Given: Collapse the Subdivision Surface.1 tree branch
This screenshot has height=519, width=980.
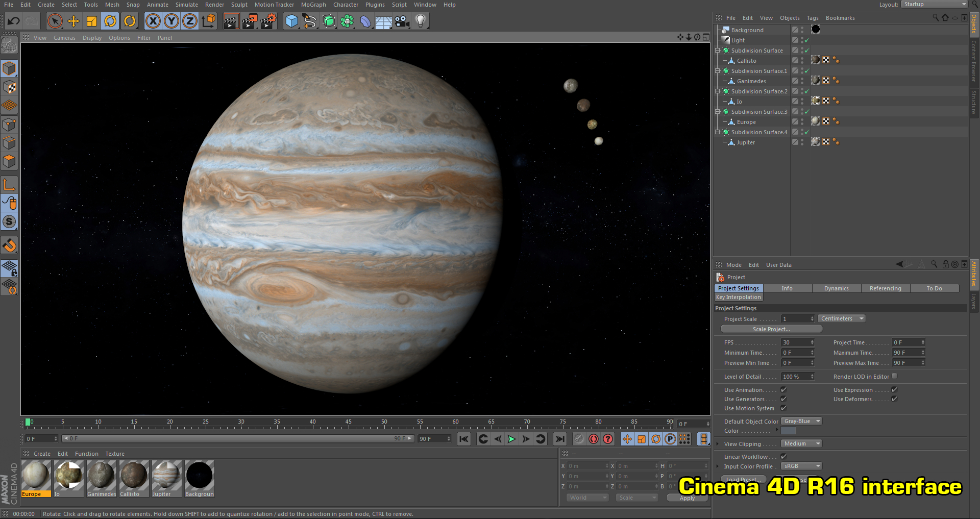Looking at the screenshot, I should tap(718, 71).
